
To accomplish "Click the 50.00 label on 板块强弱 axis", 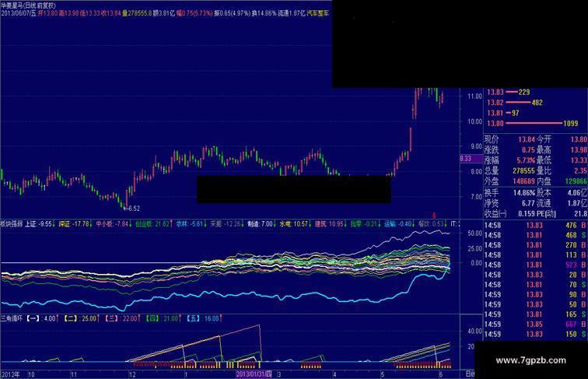I will [474, 233].
